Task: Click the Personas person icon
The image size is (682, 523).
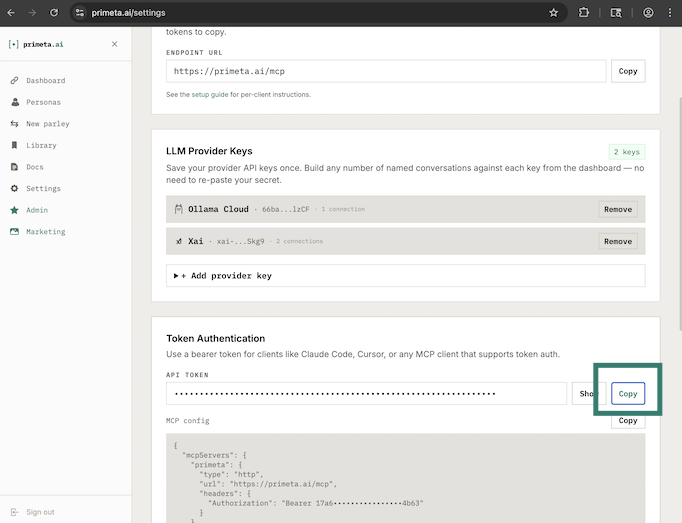Action: 15,102
